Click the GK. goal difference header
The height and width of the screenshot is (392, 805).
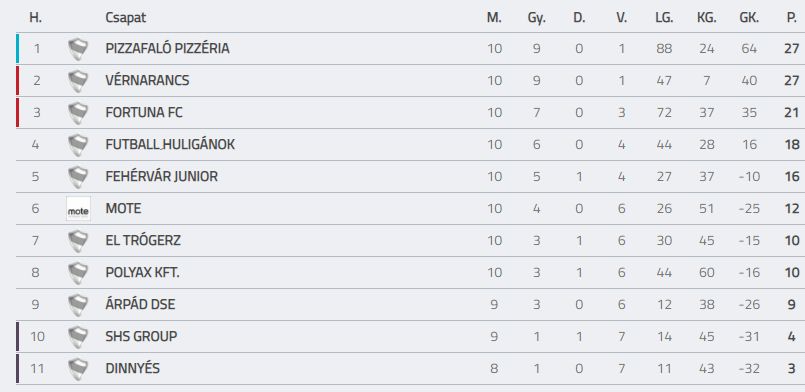(x=749, y=17)
